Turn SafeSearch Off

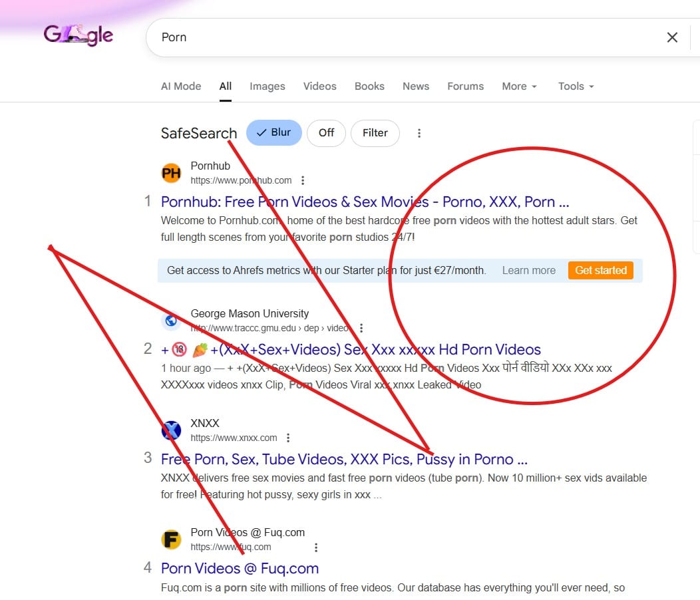pyautogui.click(x=326, y=132)
